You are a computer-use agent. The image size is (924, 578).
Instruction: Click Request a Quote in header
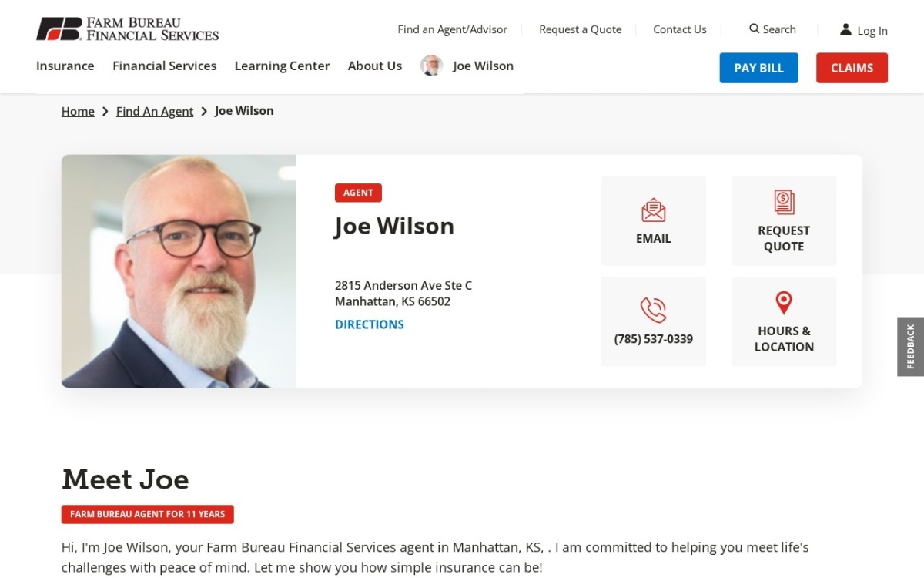(580, 29)
